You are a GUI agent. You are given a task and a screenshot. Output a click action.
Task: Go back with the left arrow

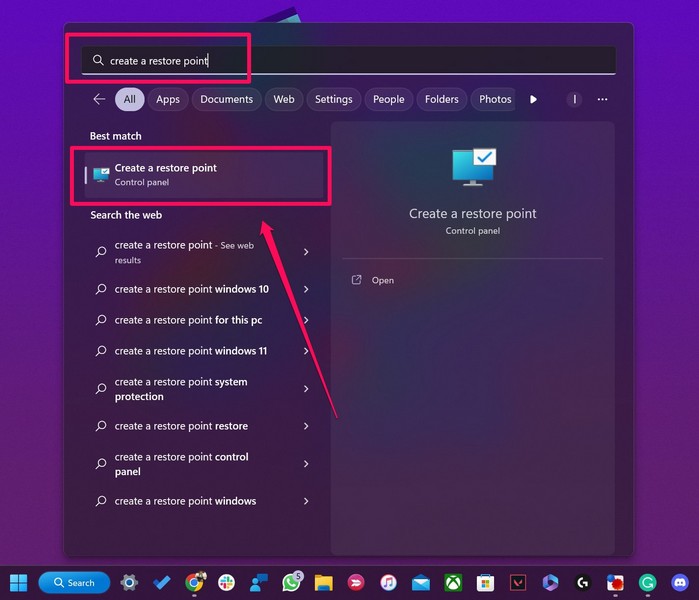coord(99,99)
